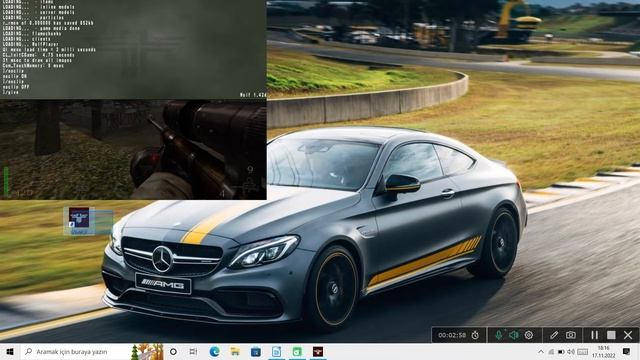
Task: Switch to the green app icon on taskbar
Action: click(x=298, y=351)
